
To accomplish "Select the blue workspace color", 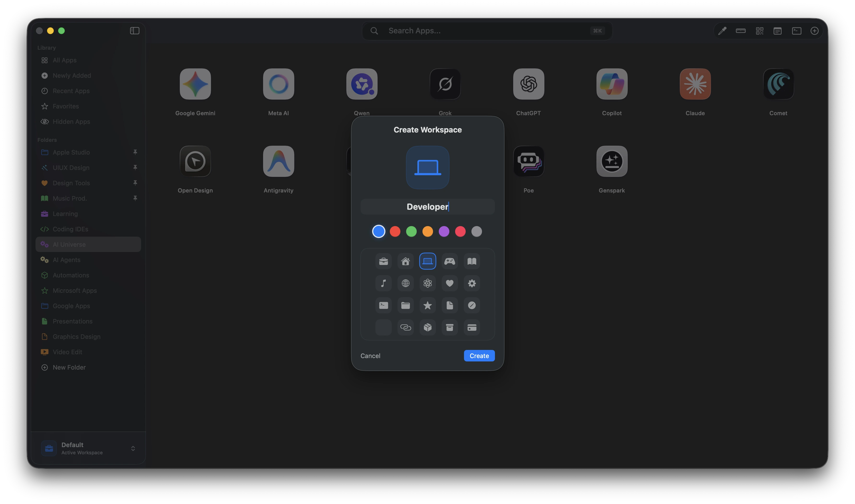I will tap(379, 231).
